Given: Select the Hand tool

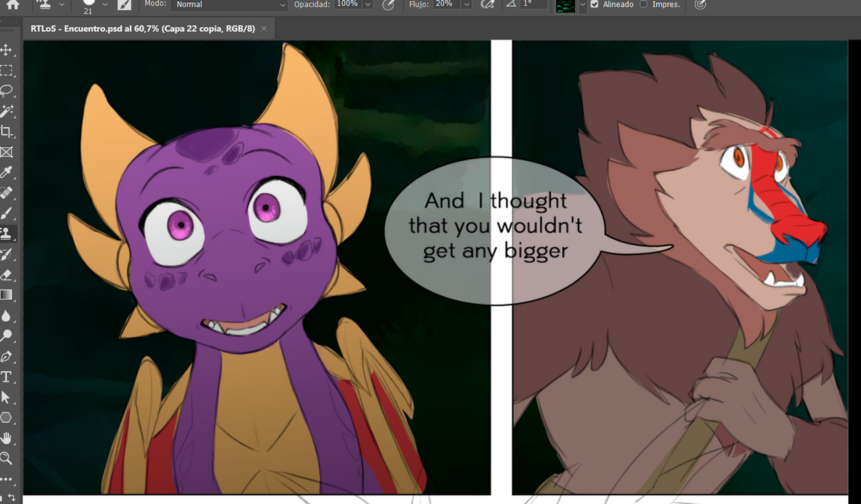Looking at the screenshot, I should pyautogui.click(x=7, y=438).
